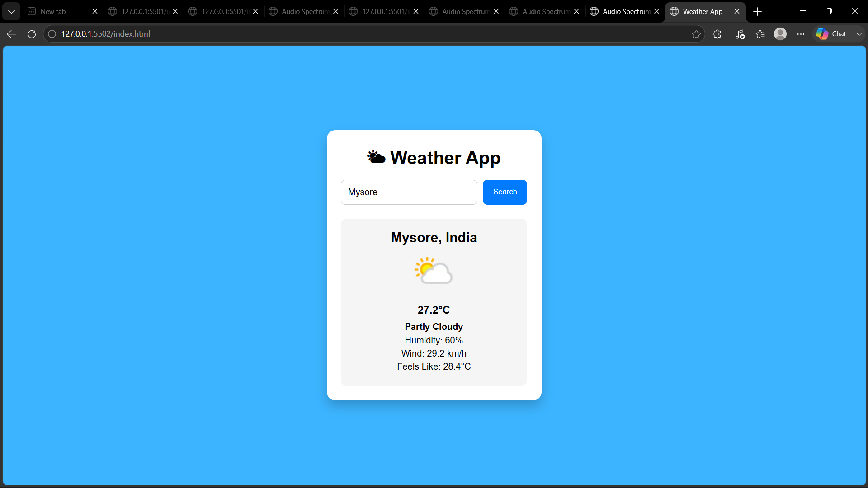Open the tab search dropdown chevron

coord(11,11)
